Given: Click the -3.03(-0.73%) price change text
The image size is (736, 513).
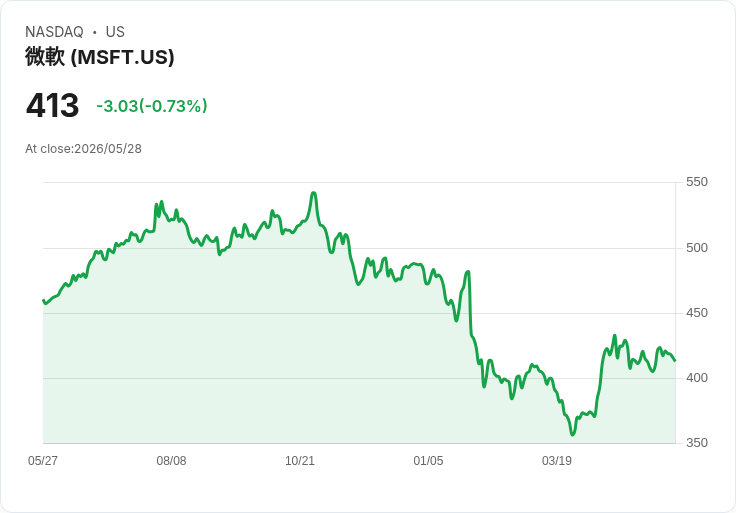Looking at the screenshot, I should (x=152, y=106).
